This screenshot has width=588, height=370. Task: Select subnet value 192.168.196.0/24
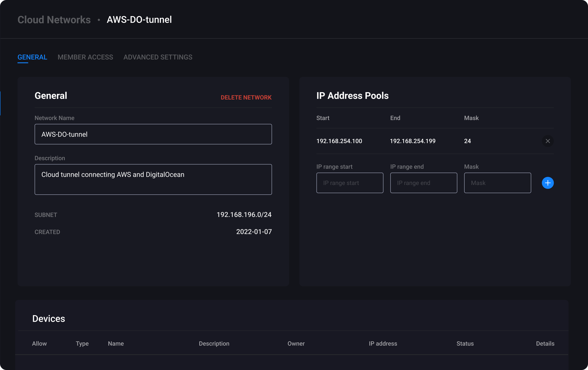click(244, 215)
